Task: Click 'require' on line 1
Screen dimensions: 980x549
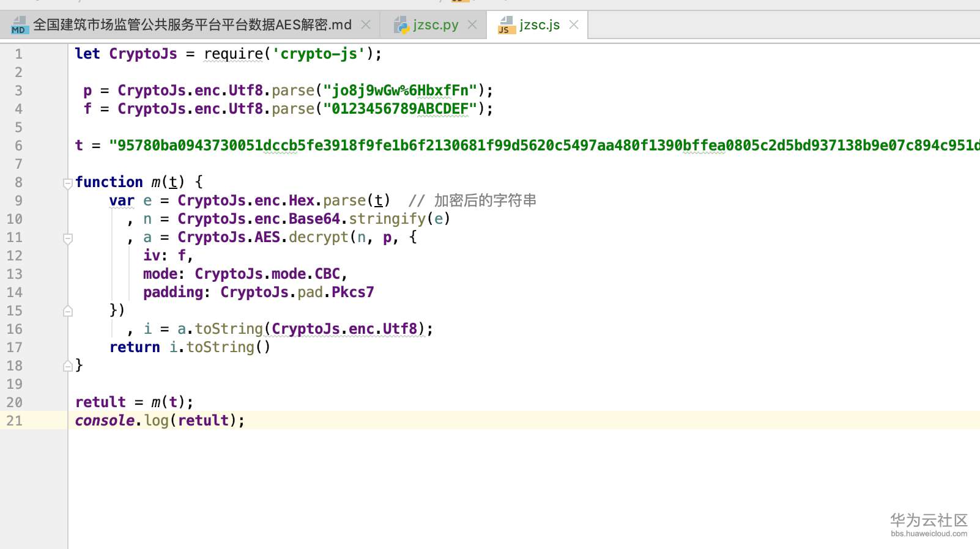Action: 233,54
